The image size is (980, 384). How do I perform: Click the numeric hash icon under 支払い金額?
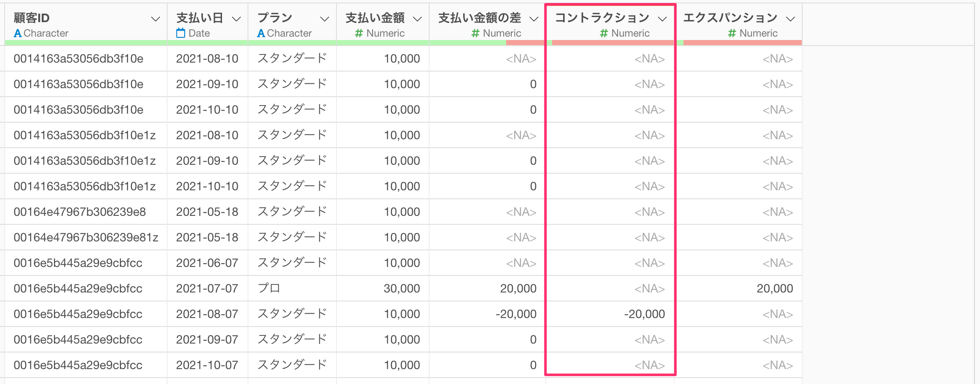[x=359, y=33]
